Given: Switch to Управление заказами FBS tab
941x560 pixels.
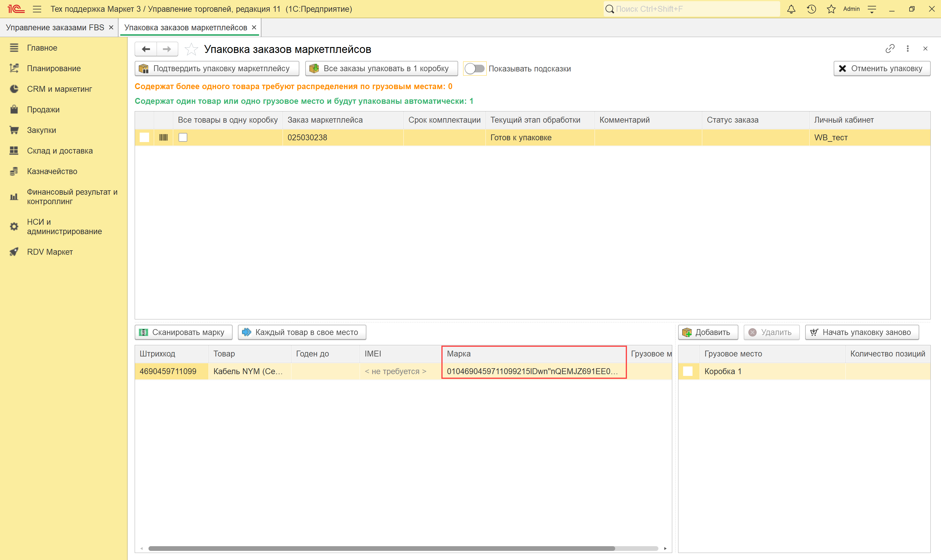Looking at the screenshot, I should coord(55,28).
